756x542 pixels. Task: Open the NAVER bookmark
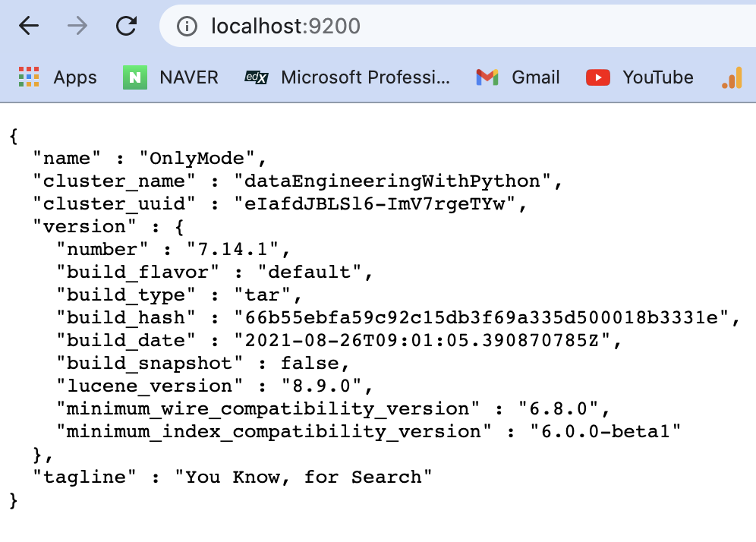(x=171, y=77)
